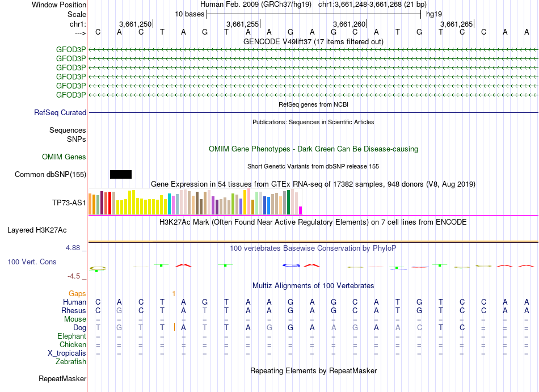Open Gene Expression in 54 tissues GTEx title
Image resolution: width=539 pixels, height=392 pixels.
point(313,184)
